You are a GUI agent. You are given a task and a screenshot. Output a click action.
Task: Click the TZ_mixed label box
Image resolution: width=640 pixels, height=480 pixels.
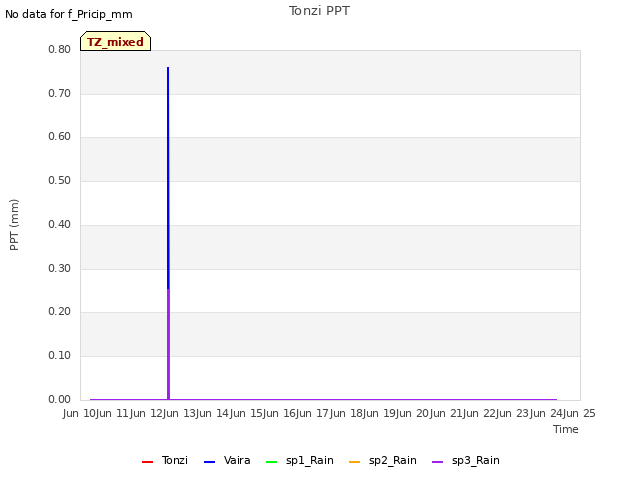point(116,41)
